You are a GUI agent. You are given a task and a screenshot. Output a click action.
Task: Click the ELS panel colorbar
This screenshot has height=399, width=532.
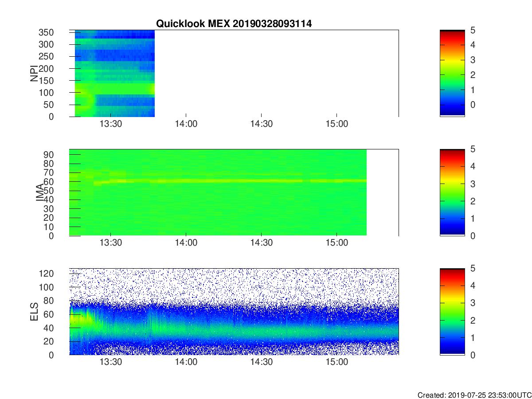452,312
